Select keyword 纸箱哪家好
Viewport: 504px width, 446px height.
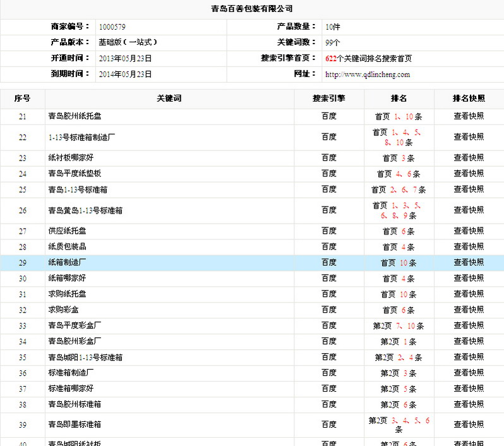(67, 278)
